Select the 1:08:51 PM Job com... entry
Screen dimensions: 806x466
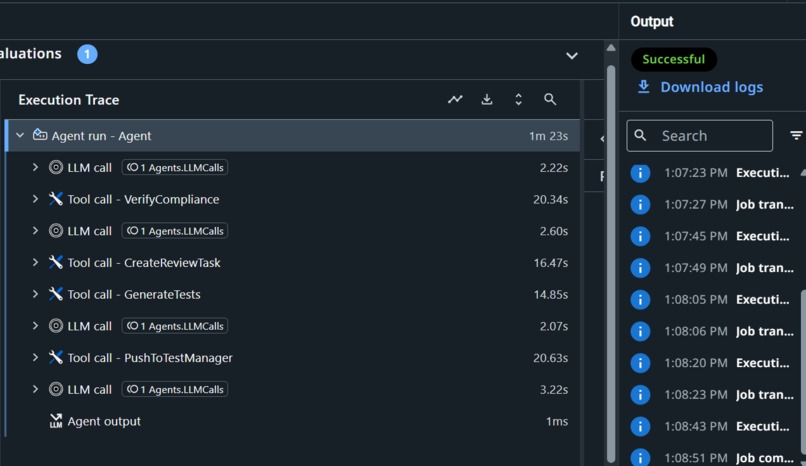(x=729, y=458)
